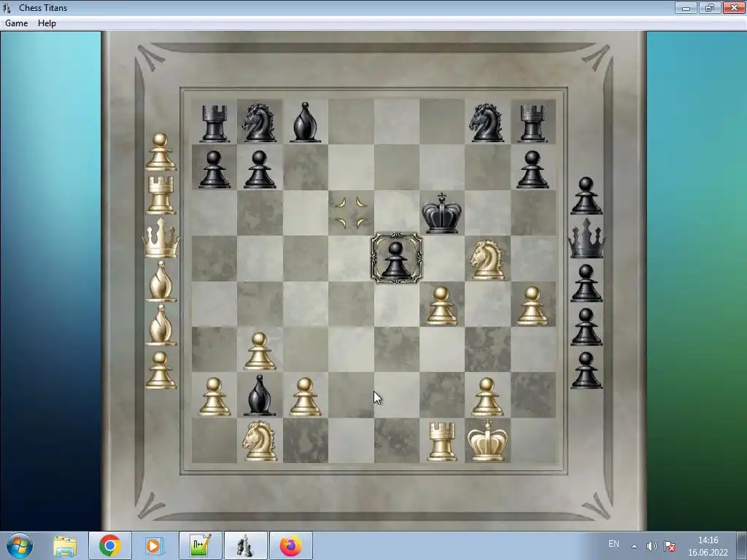Open the Windows Start menu
747x560 pixels.
pos(20,545)
